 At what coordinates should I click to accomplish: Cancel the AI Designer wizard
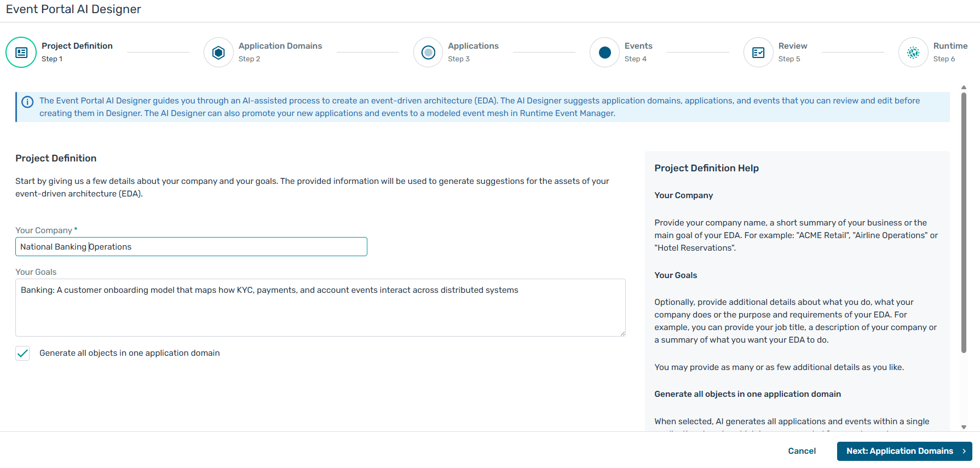[802, 451]
